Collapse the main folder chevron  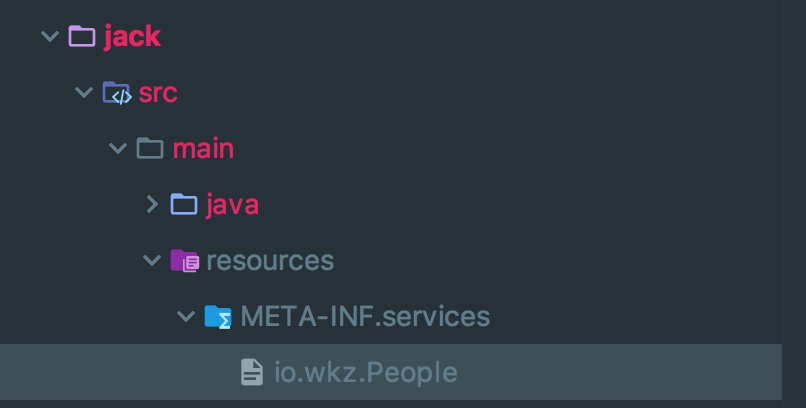[118, 149]
